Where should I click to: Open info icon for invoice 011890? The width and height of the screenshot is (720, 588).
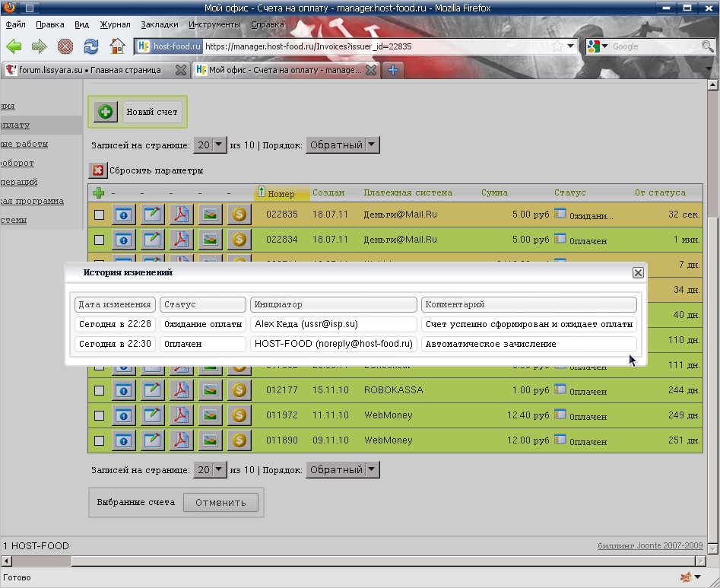pos(123,440)
